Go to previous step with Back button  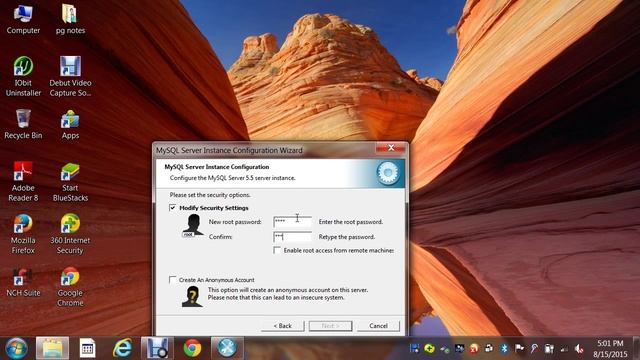pyautogui.click(x=282, y=326)
